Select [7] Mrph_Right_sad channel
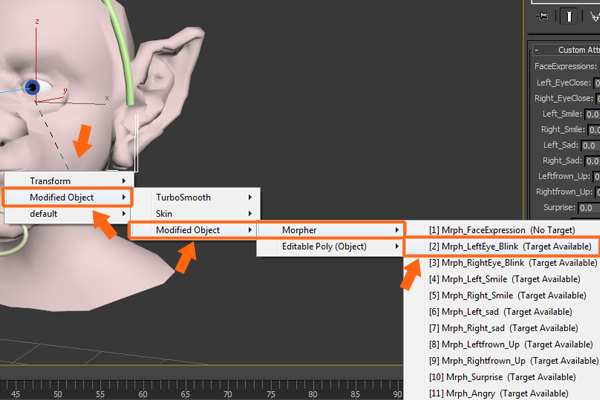Image resolution: width=600 pixels, height=400 pixels. (502, 328)
